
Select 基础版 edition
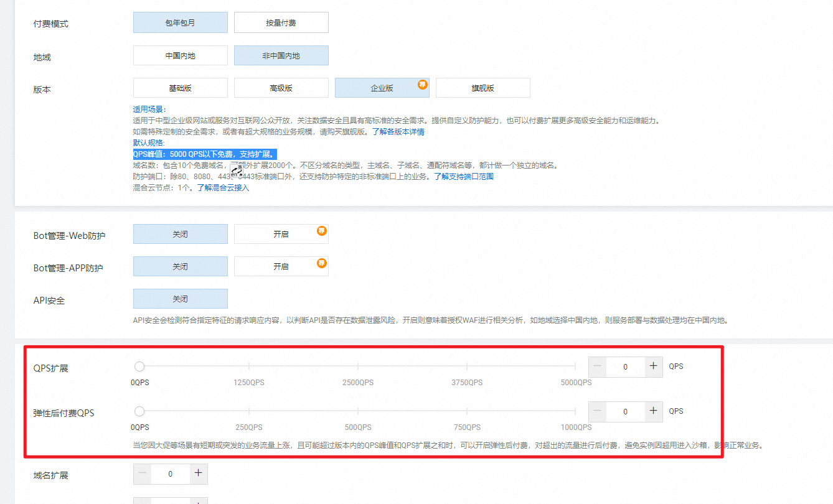(x=181, y=88)
